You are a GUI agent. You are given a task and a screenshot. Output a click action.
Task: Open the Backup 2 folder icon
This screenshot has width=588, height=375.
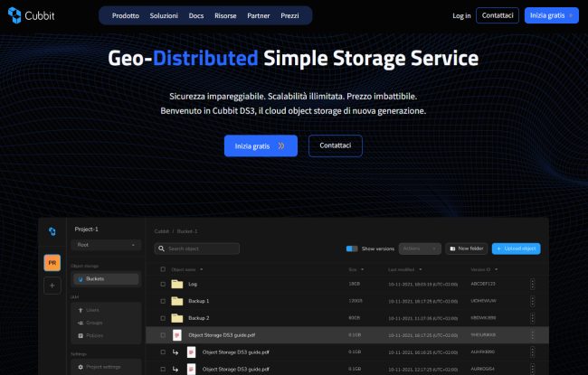click(177, 318)
